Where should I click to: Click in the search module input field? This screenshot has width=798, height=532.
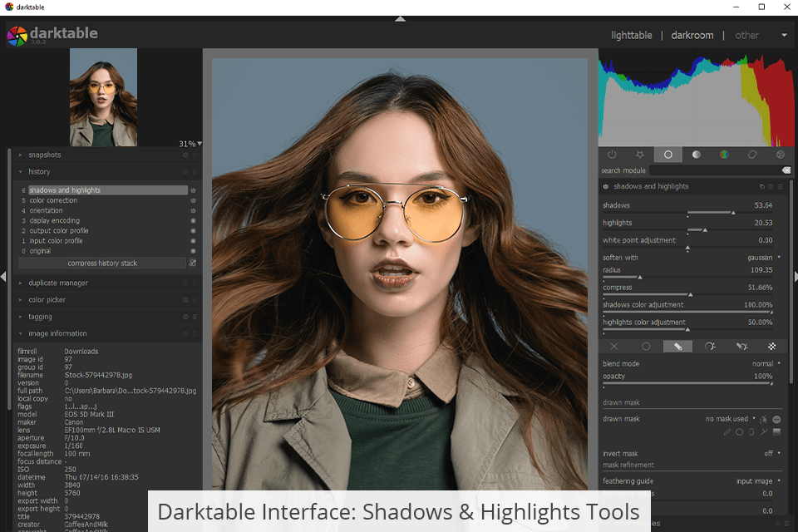[715, 170]
